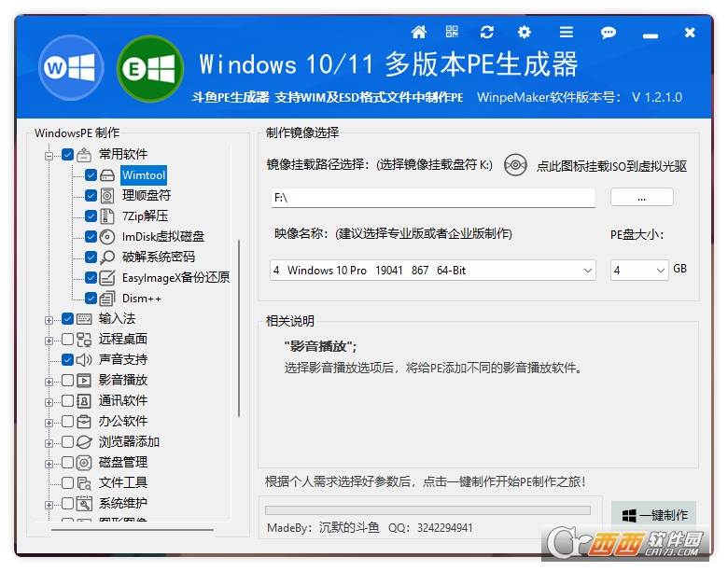Image resolution: width=728 pixels, height=571 pixels.
Task: Select the green E Windows logo
Action: [x=149, y=69]
